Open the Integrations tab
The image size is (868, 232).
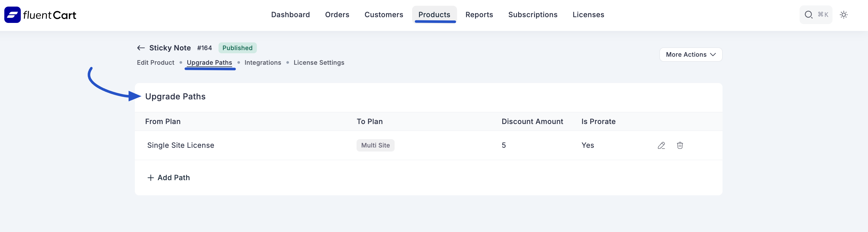(263, 63)
